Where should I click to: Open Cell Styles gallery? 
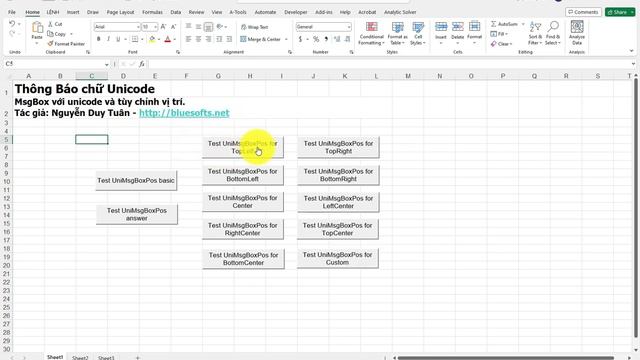[x=418, y=33]
